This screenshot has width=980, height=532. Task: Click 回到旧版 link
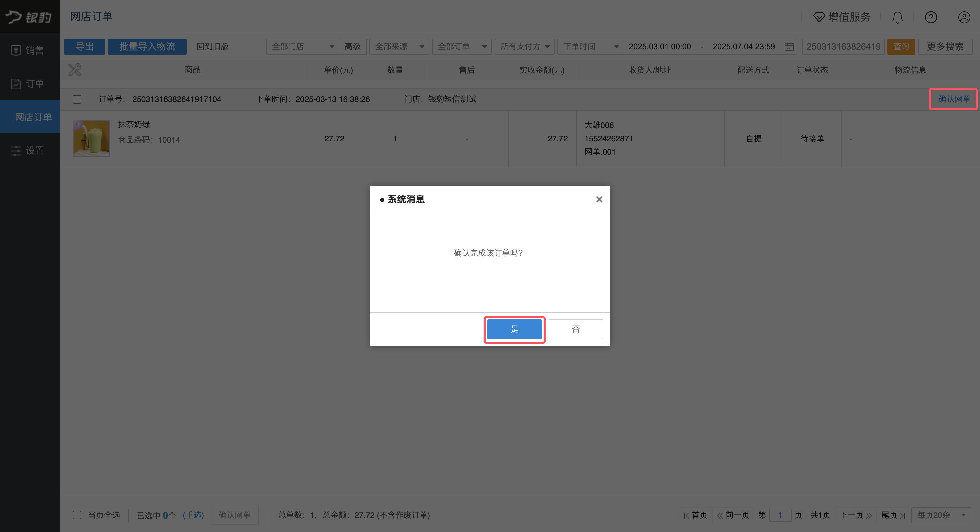pyautogui.click(x=213, y=46)
